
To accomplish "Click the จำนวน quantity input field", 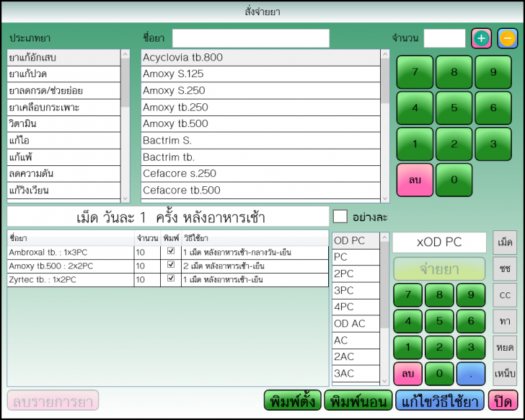I will click(x=445, y=38).
